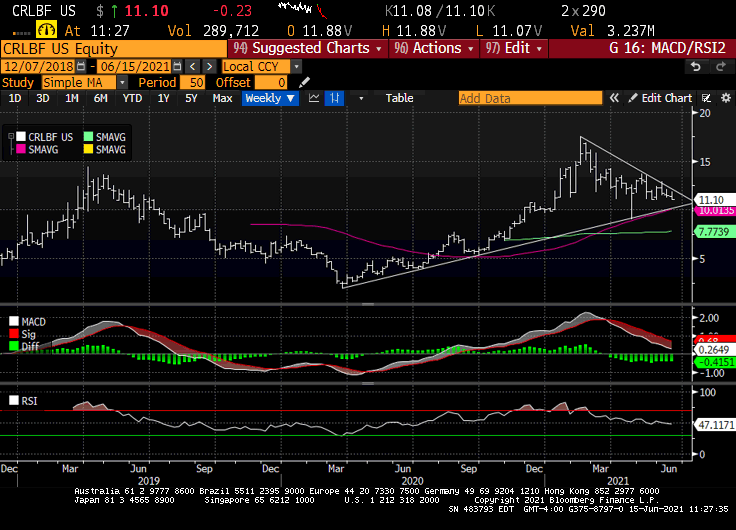Click the white CRLBF US legend swatch
Screen dimensions: 736x530
21,137
